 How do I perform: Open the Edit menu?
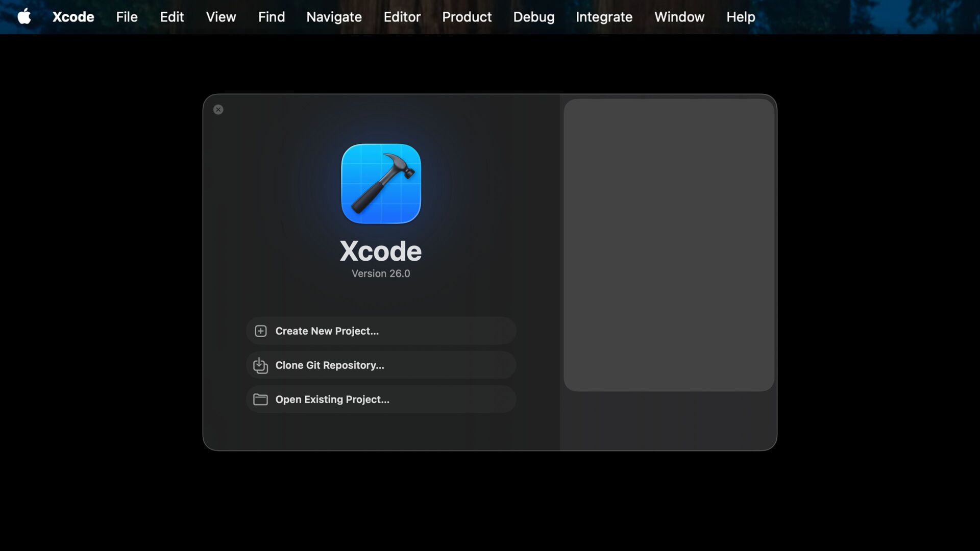[x=171, y=17]
